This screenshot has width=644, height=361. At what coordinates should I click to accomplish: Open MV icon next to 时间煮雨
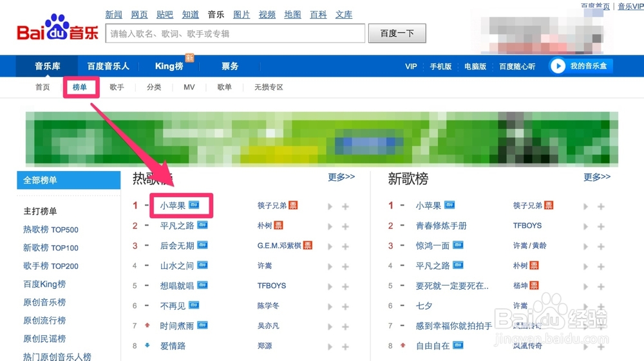[x=202, y=325]
